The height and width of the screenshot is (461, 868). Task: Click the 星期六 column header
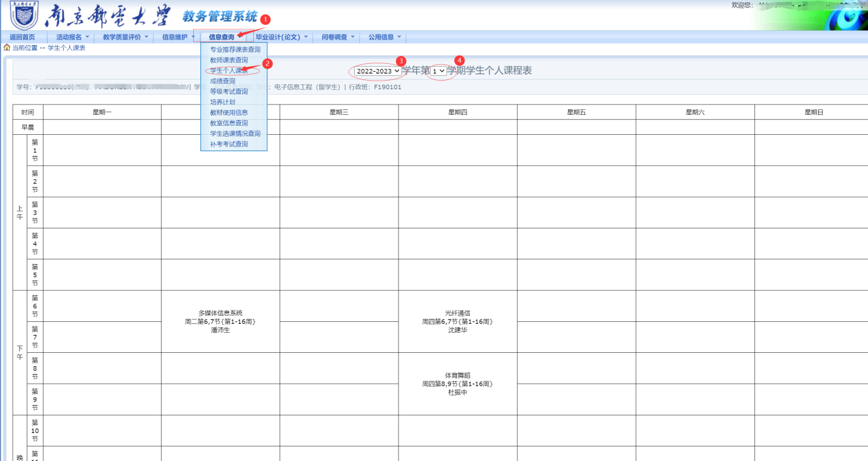coord(695,112)
